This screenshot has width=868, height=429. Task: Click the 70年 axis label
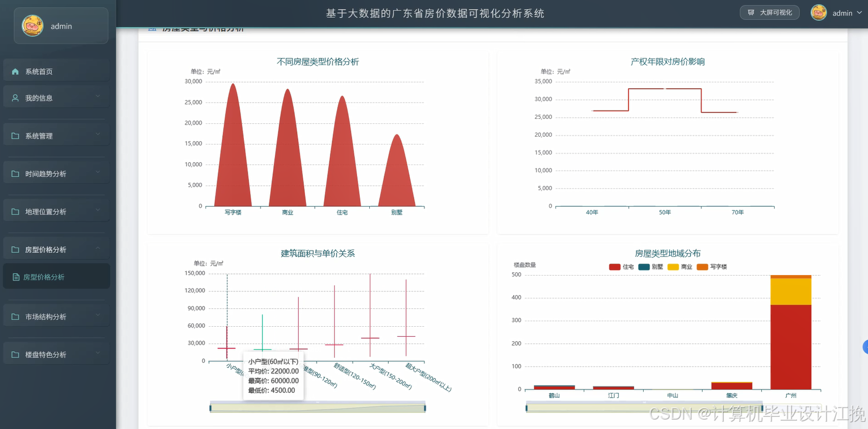point(737,212)
